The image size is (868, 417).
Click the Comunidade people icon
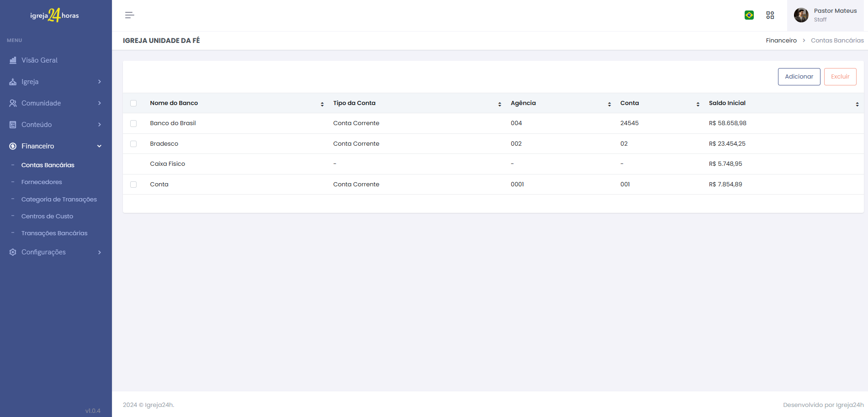(13, 103)
